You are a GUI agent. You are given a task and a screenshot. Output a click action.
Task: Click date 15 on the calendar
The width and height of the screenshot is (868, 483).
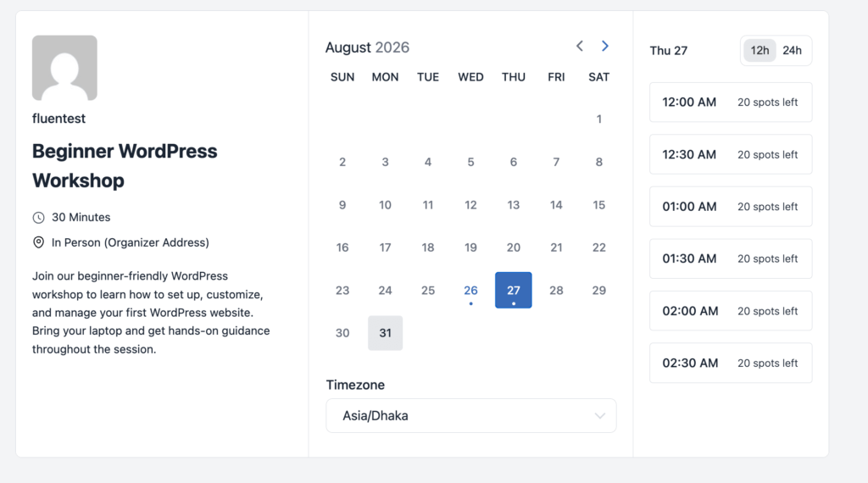click(x=599, y=205)
